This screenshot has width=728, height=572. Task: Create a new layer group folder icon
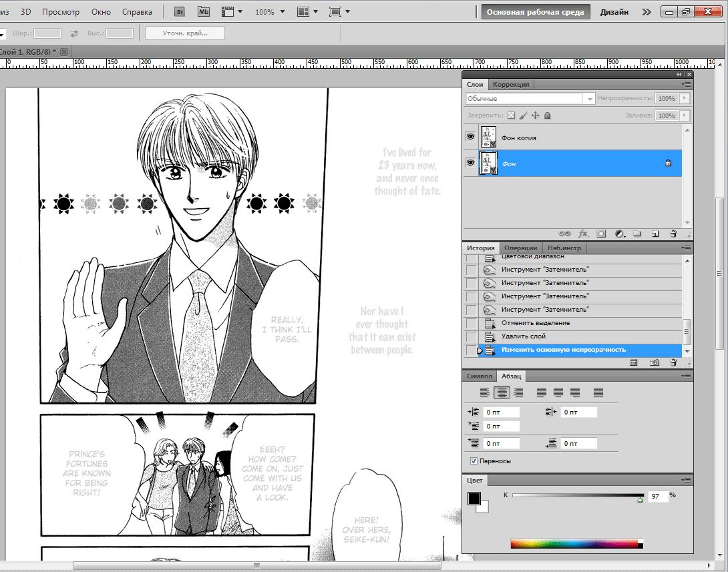click(x=637, y=234)
